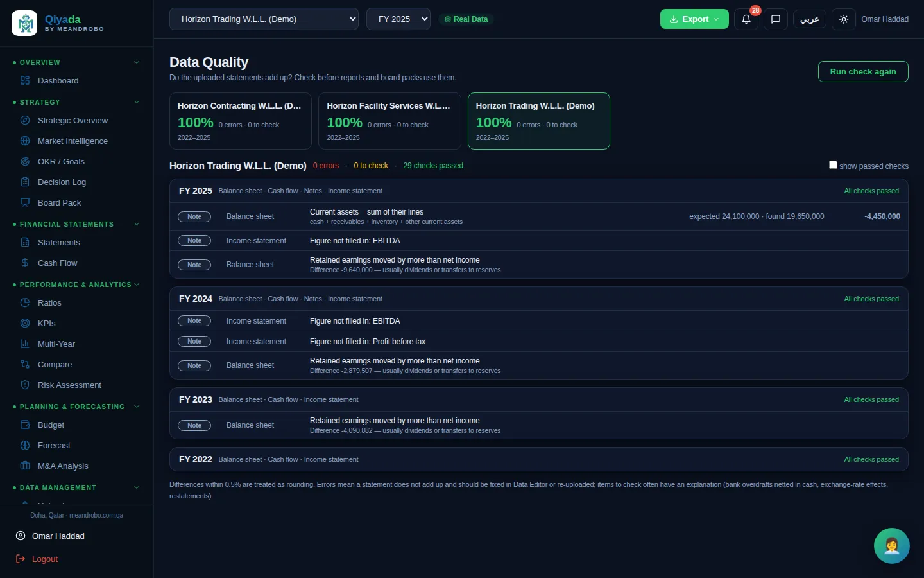This screenshot has height=578, width=924.
Task: Click the KPIs bullseye icon
Action: pos(25,324)
